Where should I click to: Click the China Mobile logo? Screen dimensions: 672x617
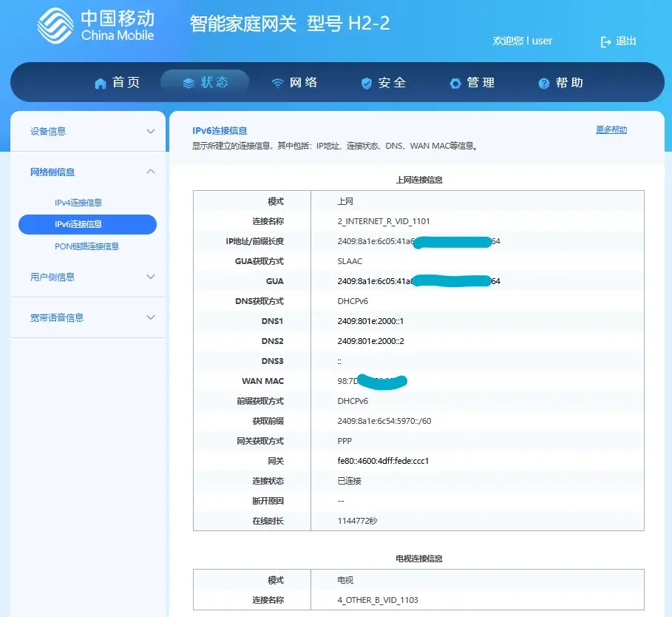(x=95, y=26)
